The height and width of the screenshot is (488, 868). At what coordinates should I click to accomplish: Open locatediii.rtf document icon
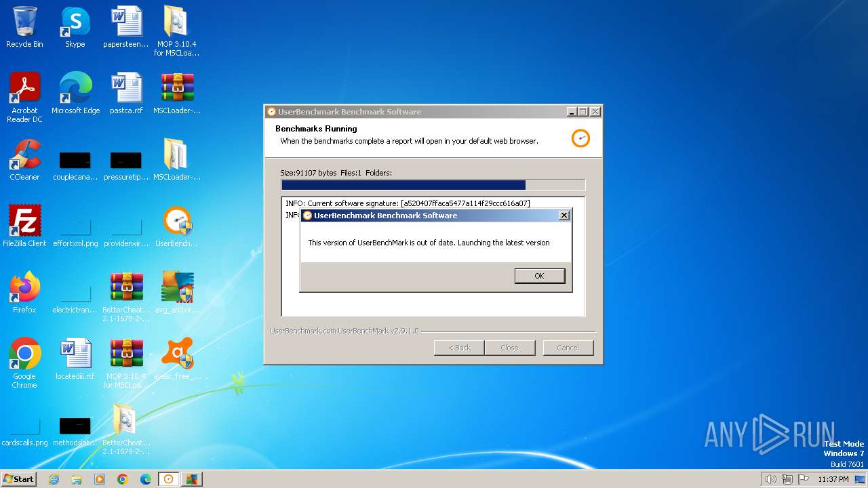(75, 360)
